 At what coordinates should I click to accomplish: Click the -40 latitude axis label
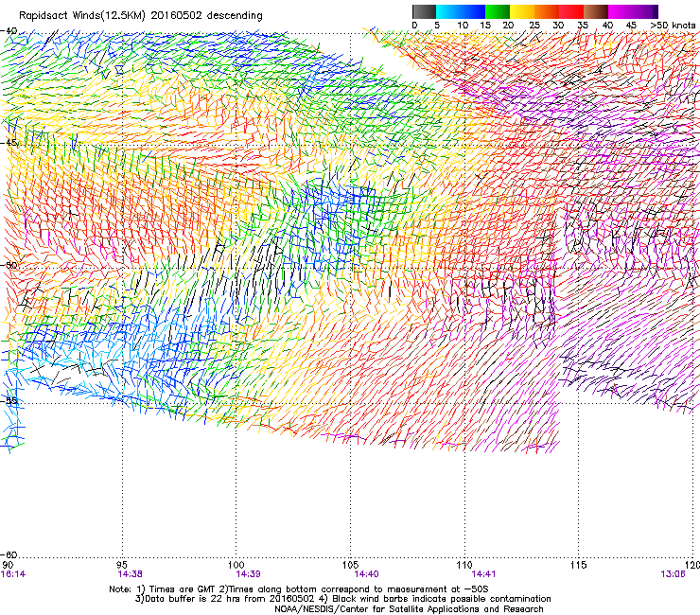pyautogui.click(x=9, y=31)
